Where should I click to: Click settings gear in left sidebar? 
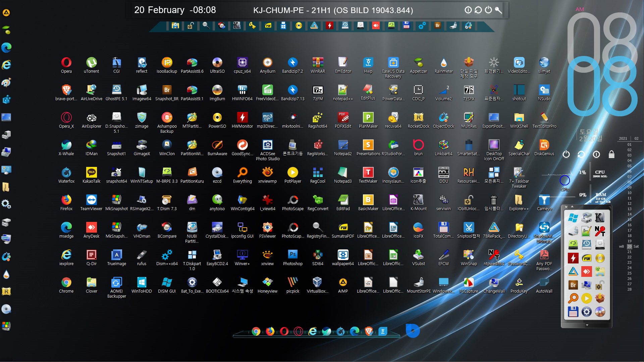[6, 204]
